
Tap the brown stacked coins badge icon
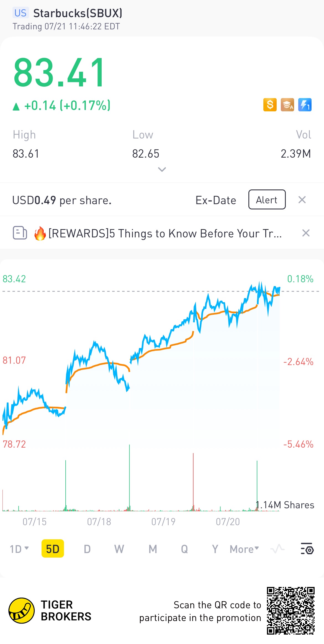[x=287, y=105]
